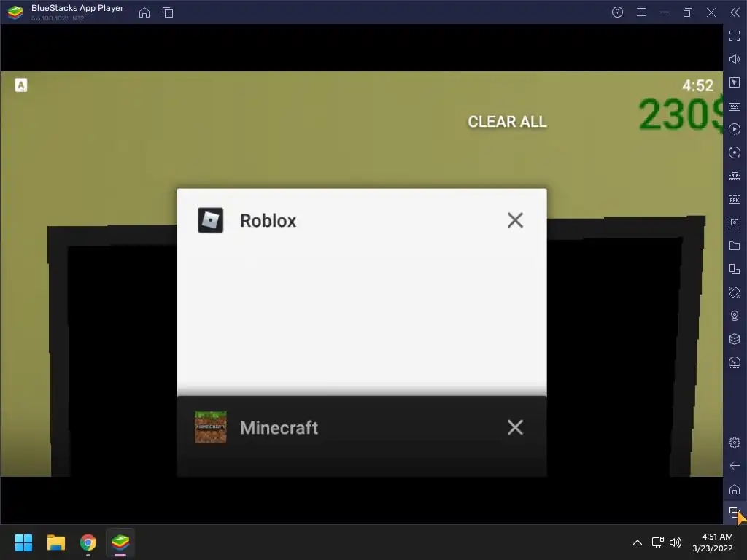Show hidden system tray icons
Image resolution: width=747 pixels, height=560 pixels.
pyautogui.click(x=637, y=542)
